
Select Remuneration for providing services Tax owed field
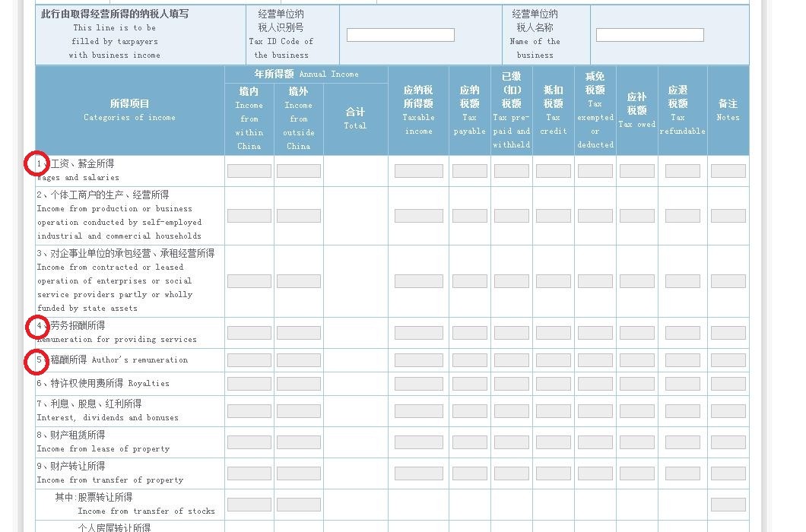point(636,333)
